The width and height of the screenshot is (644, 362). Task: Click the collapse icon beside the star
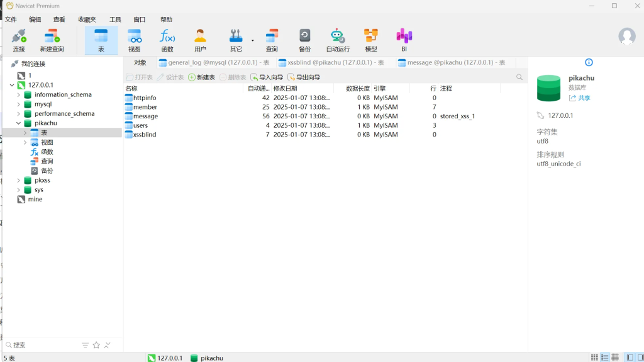107,345
